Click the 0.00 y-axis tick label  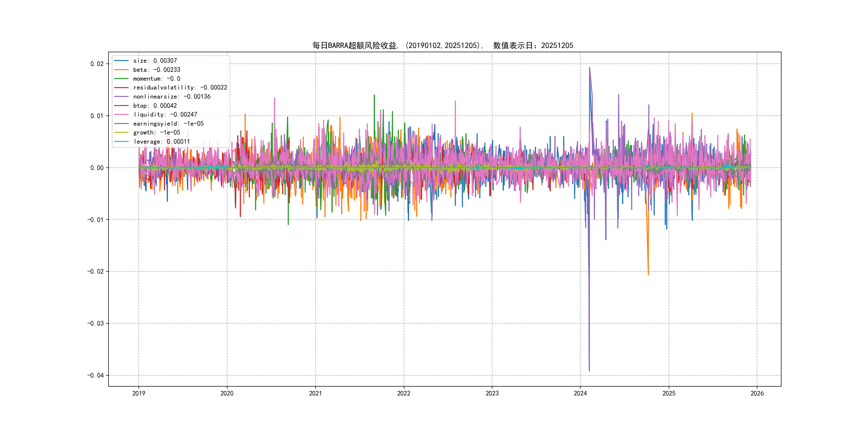[x=97, y=168]
